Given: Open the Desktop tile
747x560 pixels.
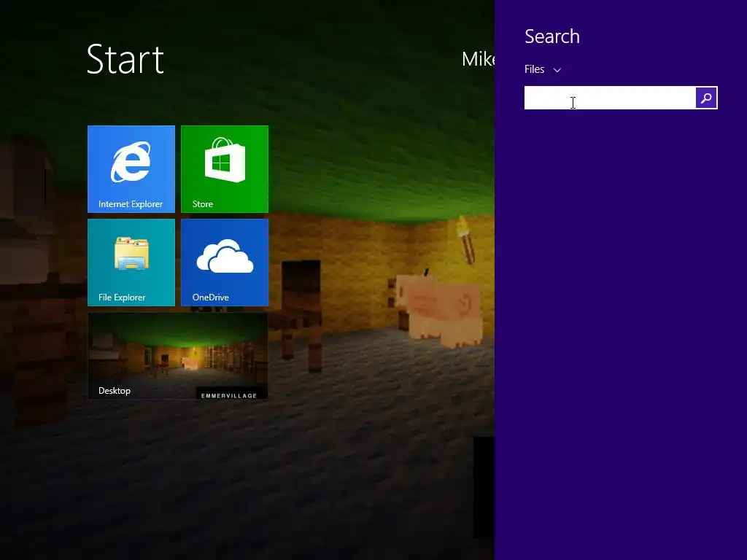Looking at the screenshot, I should click(x=178, y=356).
